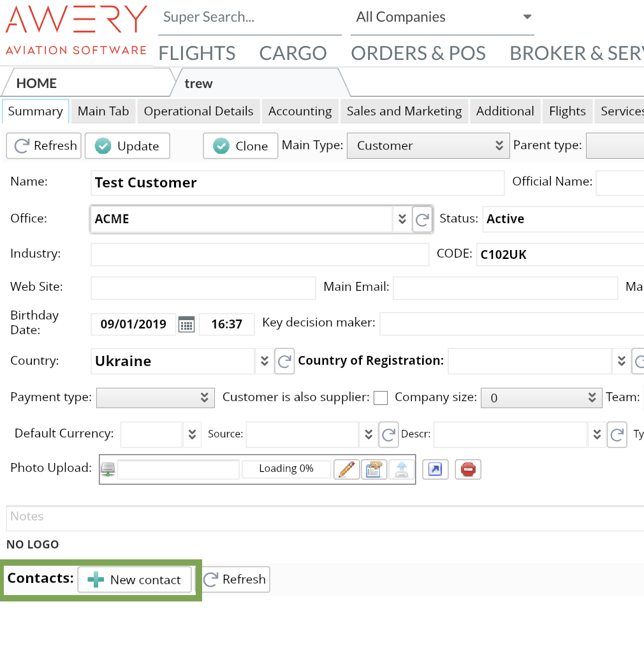Viewport: 644px width, 648px height.
Task: Click the reload icon beside the Source field
Action: pyautogui.click(x=388, y=435)
